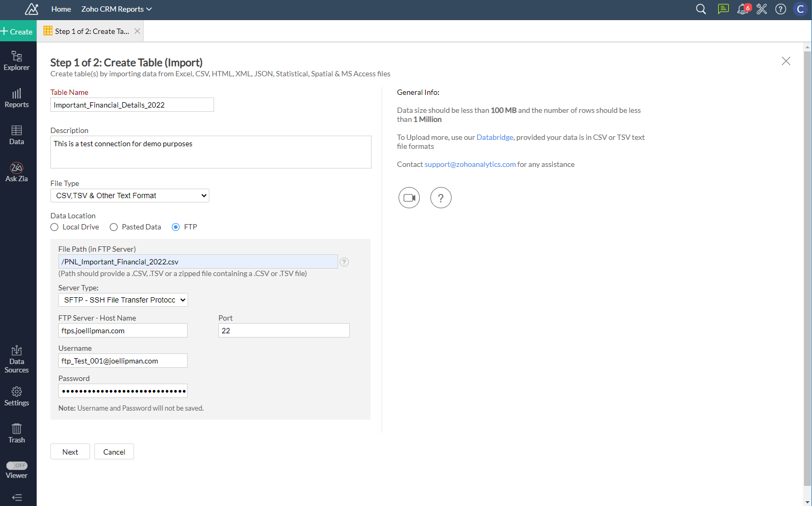Open the Explorer sidebar icon

pos(16,60)
